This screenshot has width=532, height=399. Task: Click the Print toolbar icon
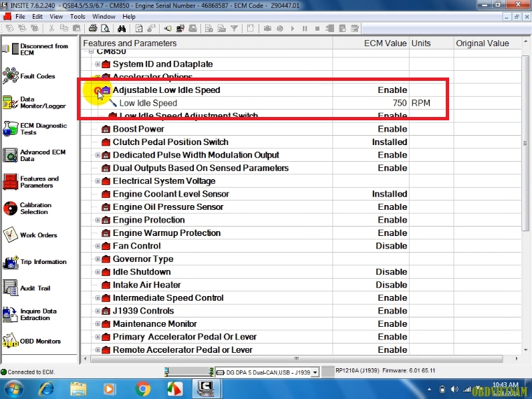click(x=93, y=29)
